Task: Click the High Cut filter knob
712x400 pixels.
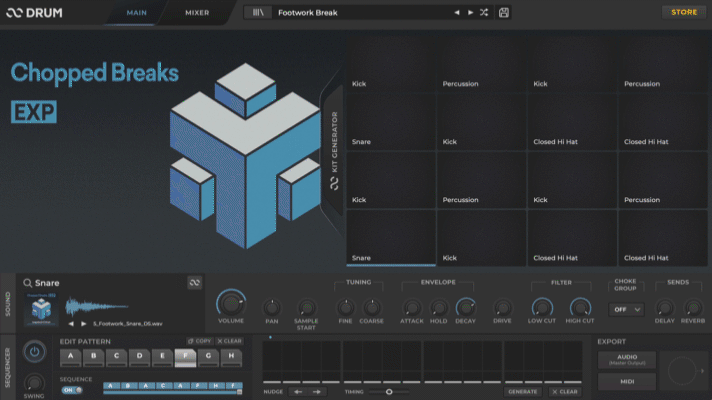Action: [580, 308]
